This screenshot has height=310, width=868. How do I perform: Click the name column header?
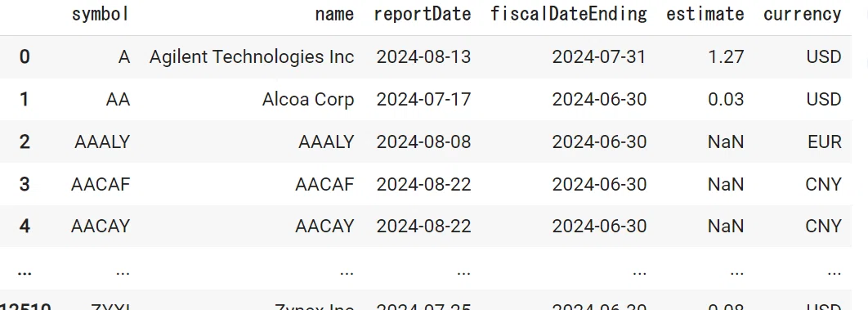(x=334, y=15)
